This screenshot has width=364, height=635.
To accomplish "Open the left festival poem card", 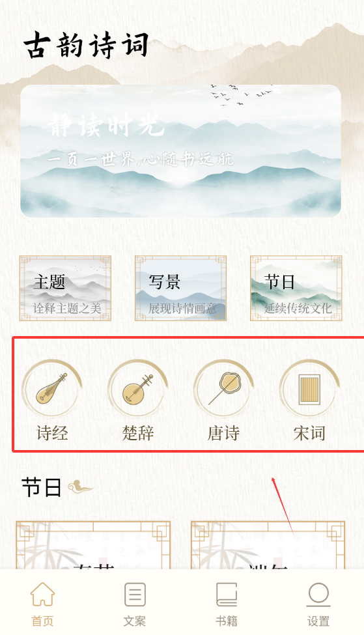I will click(x=93, y=545).
